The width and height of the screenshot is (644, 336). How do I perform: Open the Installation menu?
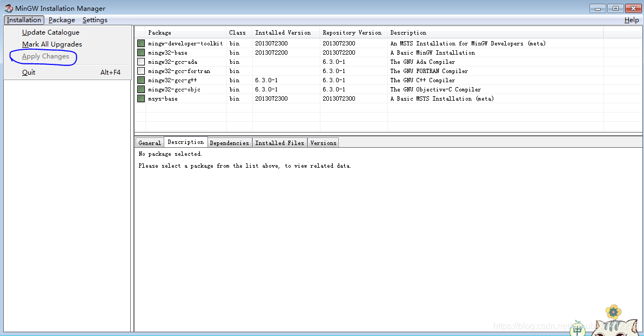(x=24, y=19)
